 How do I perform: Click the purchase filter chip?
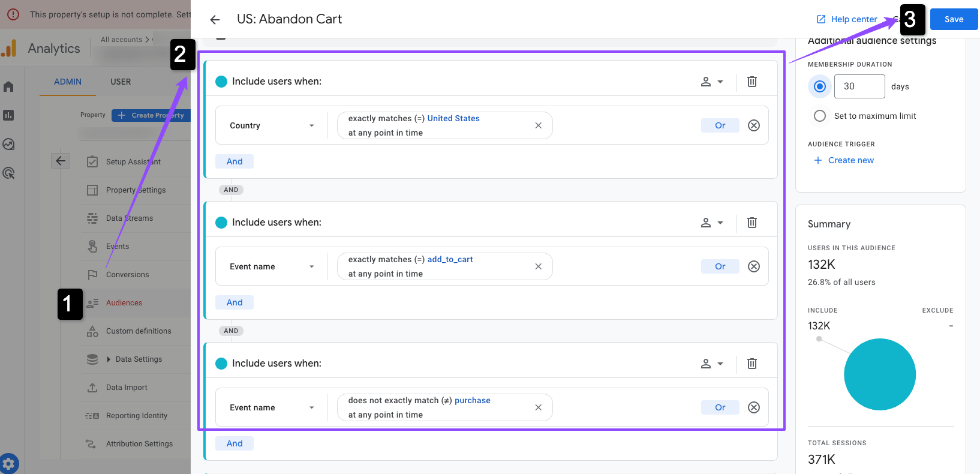444,407
